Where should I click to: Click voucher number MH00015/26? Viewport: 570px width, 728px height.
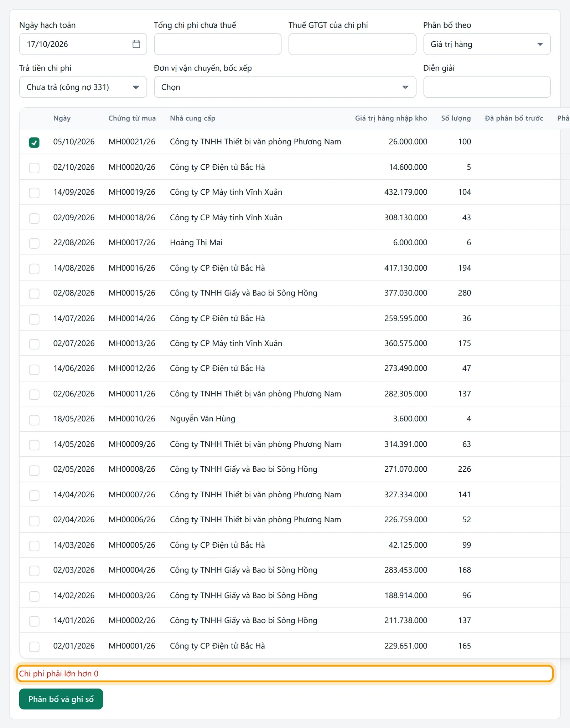[132, 293]
